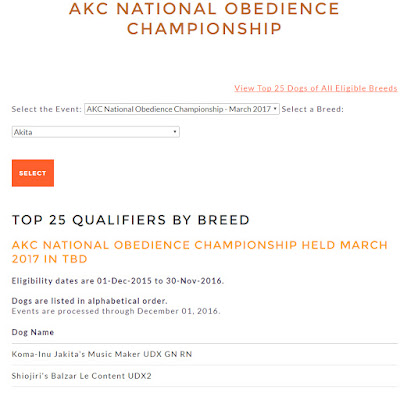Click the arrow on the Akita breed dropdown
Screen dimensions: 400x393
click(175, 132)
